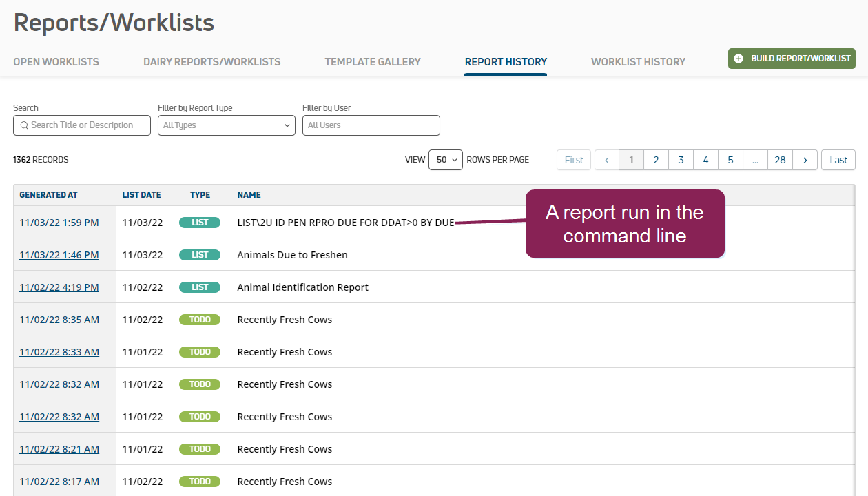Go to page 3
The height and width of the screenshot is (496, 868).
(681, 160)
